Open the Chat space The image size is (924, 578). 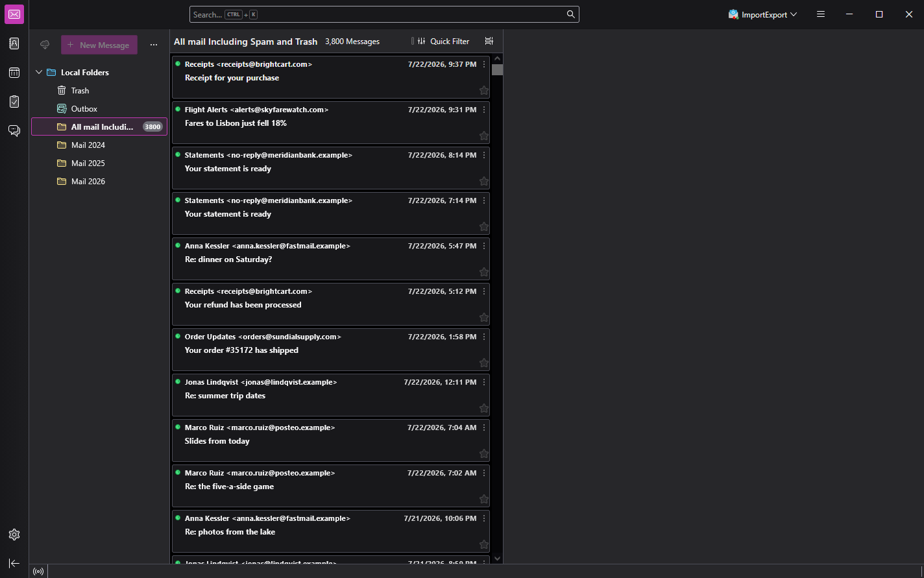point(14,131)
